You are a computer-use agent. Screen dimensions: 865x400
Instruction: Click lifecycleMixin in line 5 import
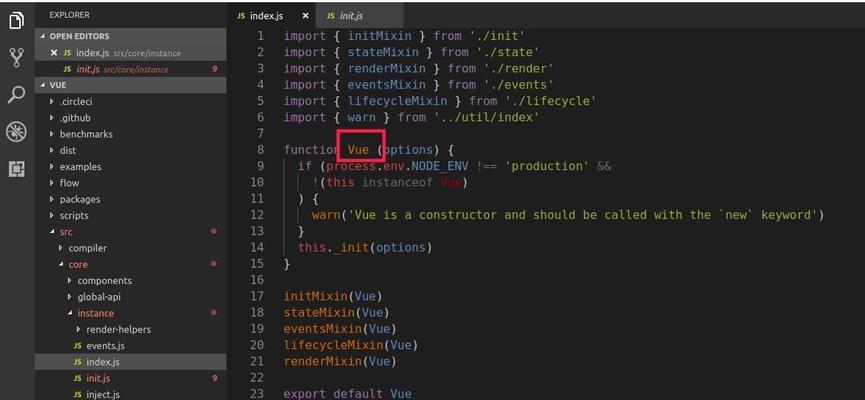pos(397,101)
